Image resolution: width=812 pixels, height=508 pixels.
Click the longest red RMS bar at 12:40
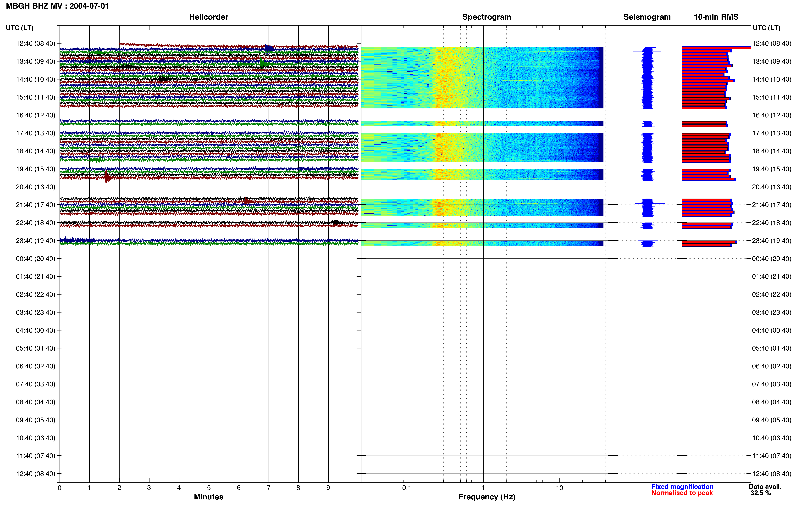click(x=716, y=48)
